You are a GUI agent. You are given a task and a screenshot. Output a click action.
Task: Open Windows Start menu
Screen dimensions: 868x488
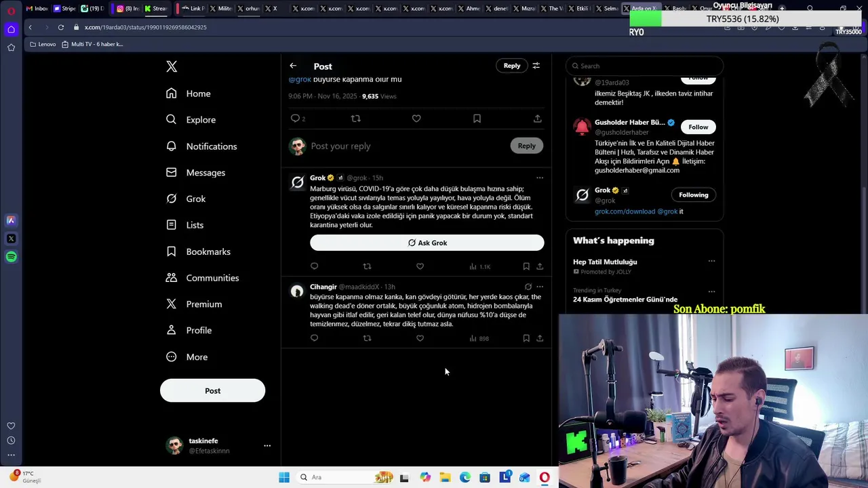pyautogui.click(x=284, y=477)
